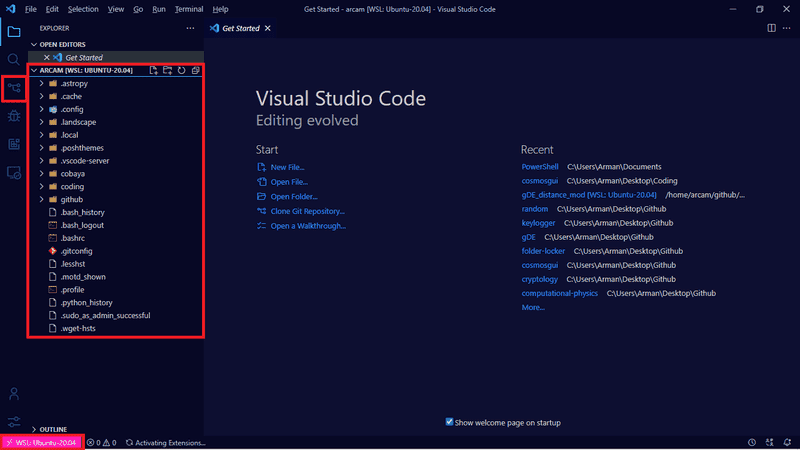Click the clock icon in status bar

click(752, 443)
